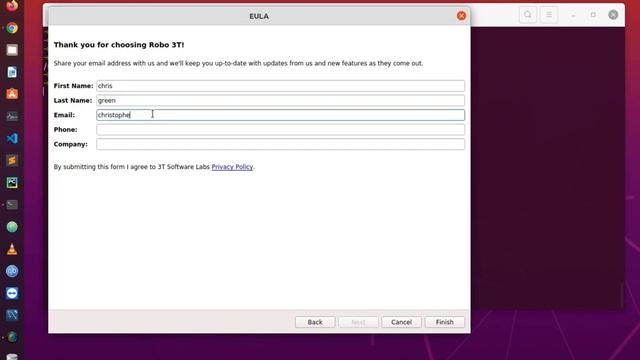Minimize the terminal window behind the dialog
Viewport: 640px width, 360px height.
point(573,15)
